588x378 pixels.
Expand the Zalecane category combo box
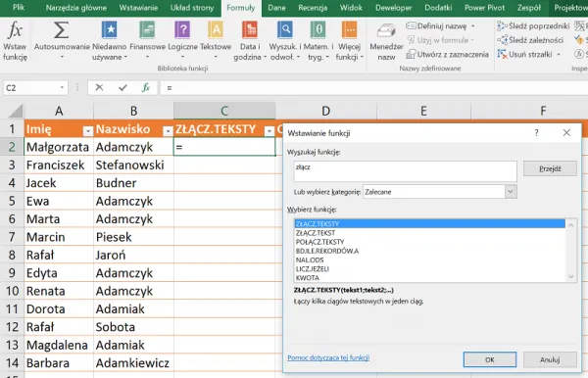[511, 192]
